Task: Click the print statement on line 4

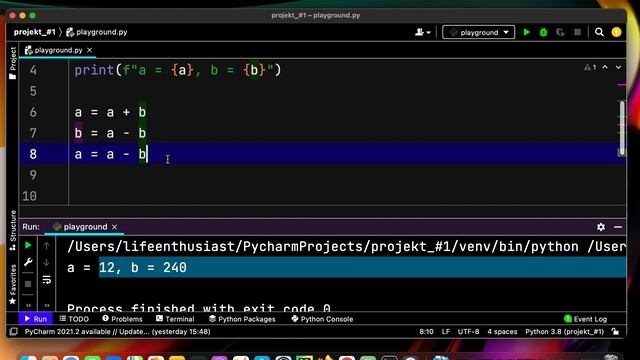Action: [x=178, y=70]
